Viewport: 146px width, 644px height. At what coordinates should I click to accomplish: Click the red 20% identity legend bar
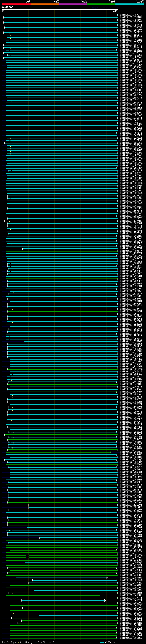pyautogui.click(x=16, y=4)
